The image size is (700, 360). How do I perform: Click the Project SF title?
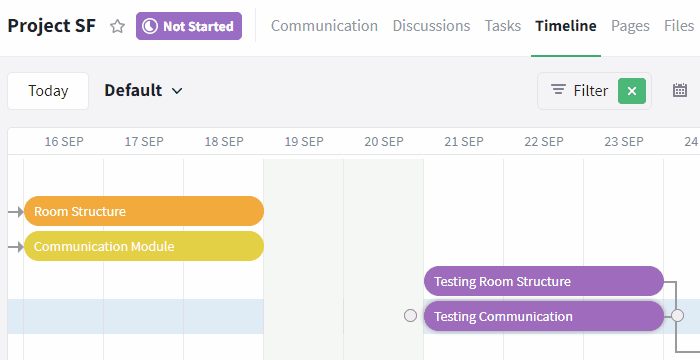pyautogui.click(x=51, y=26)
